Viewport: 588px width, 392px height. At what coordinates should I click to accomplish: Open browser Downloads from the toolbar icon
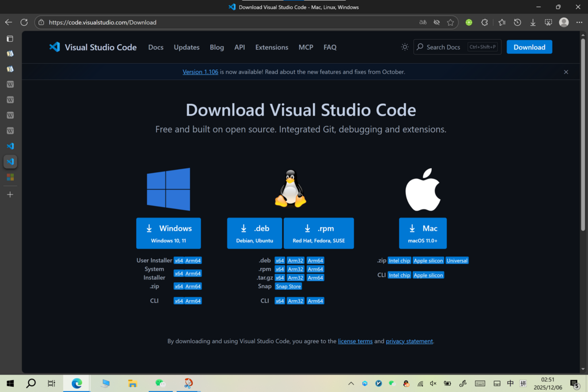533,22
